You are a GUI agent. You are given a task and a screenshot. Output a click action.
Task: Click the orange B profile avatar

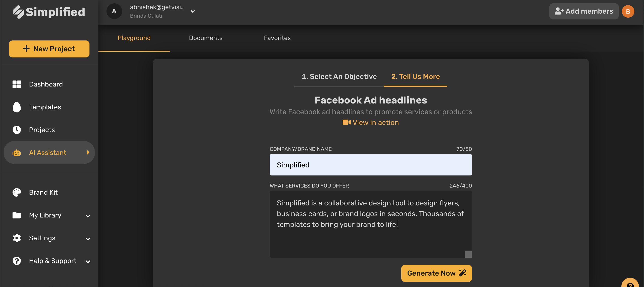pos(628,11)
